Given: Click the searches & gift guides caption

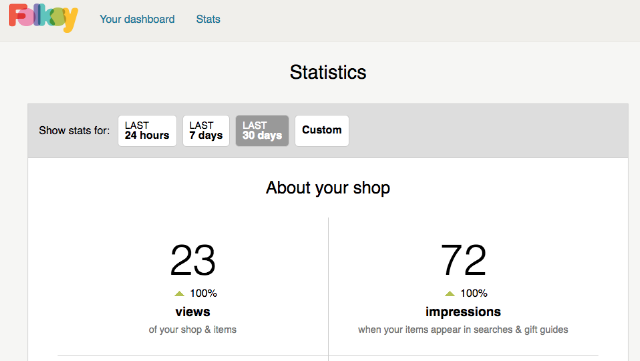Looking at the screenshot, I should (x=463, y=330).
